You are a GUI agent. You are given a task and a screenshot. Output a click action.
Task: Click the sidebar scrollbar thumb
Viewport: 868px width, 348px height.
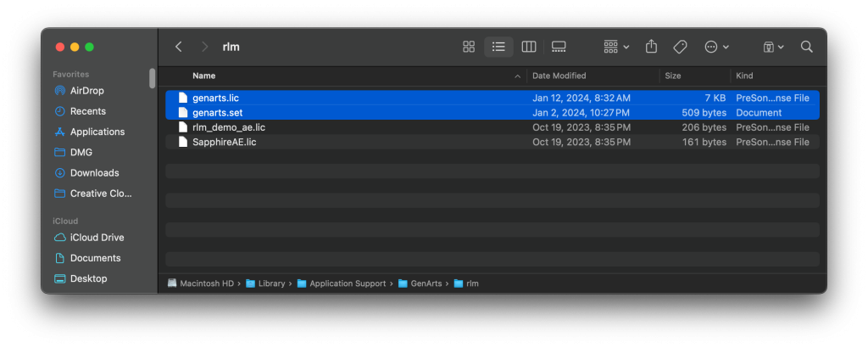click(153, 78)
